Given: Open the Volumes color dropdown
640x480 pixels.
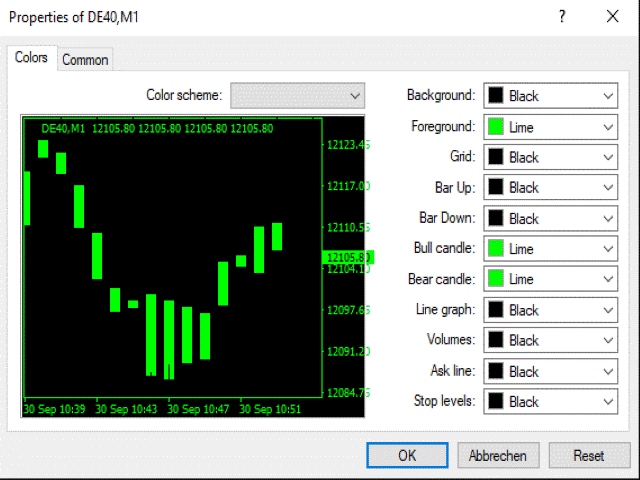Looking at the screenshot, I should click(x=551, y=340).
